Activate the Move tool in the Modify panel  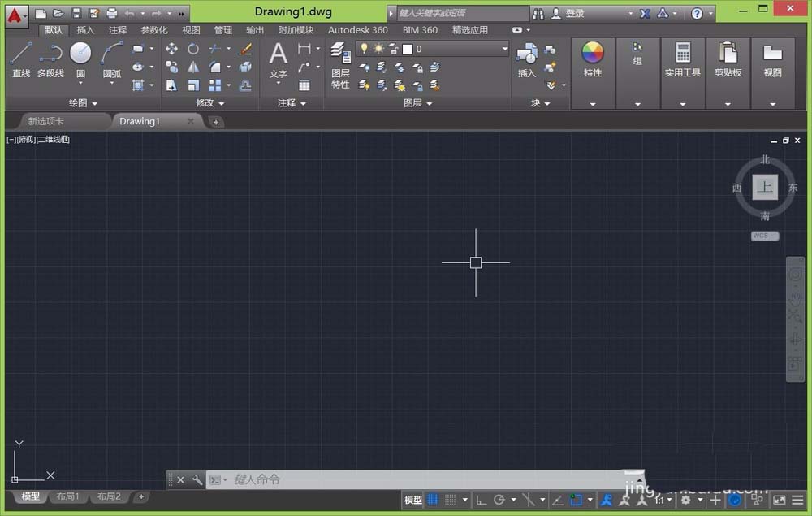(171, 49)
